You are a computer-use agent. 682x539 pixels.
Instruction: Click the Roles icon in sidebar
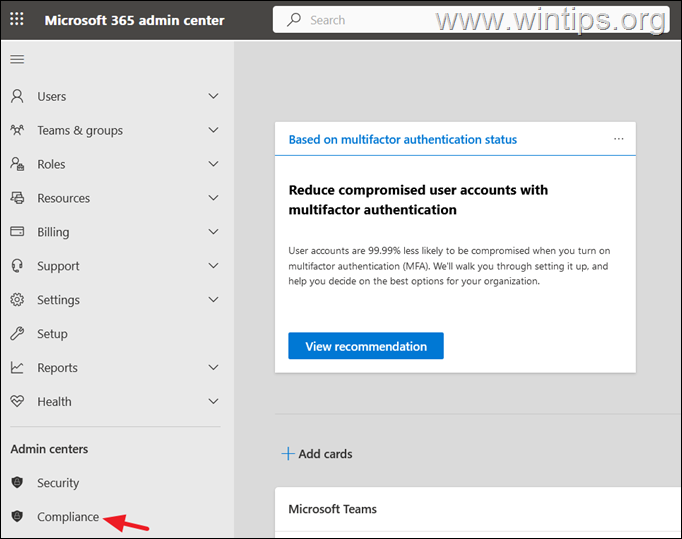point(17,164)
